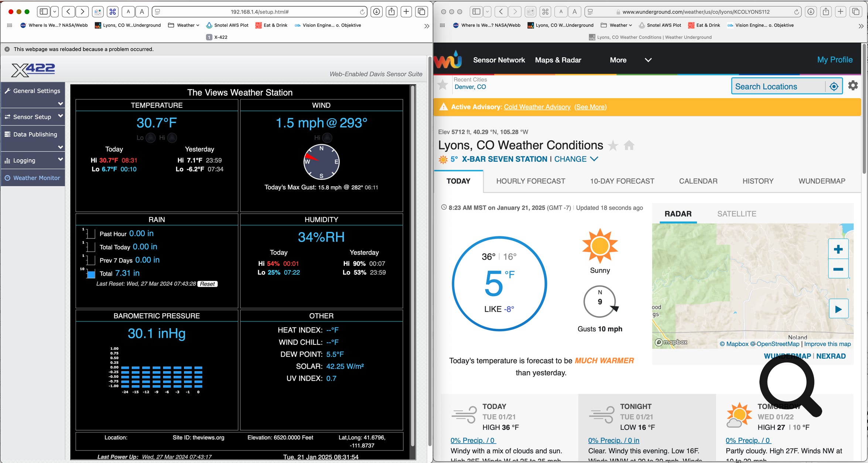This screenshot has height=463, width=868.
Task: Click the Total rain gauge icon
Action: (89, 273)
